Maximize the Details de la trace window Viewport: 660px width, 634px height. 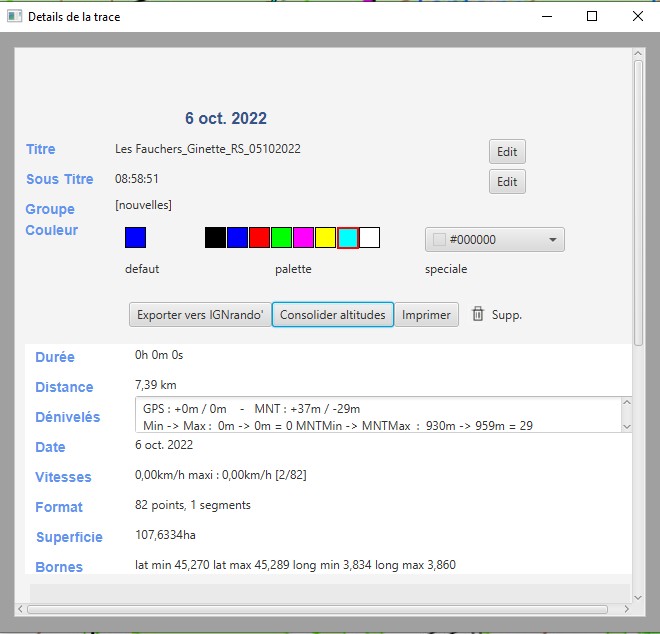[x=592, y=17]
